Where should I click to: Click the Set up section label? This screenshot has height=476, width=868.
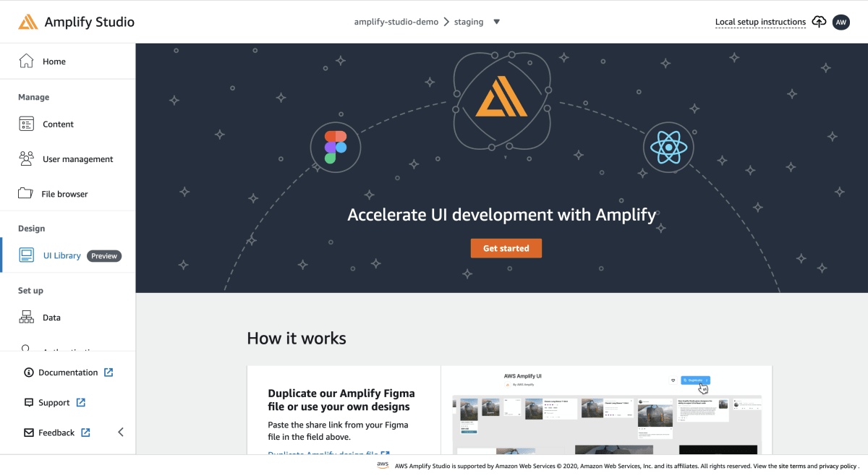[x=31, y=291]
